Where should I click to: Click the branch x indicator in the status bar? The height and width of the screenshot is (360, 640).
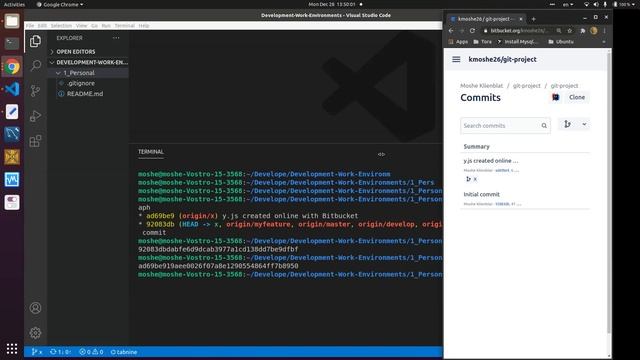tap(37, 352)
